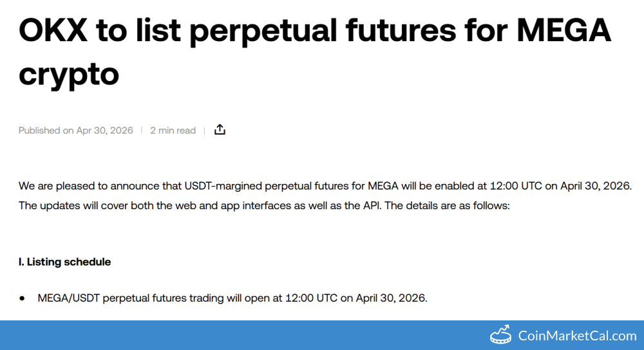Viewport: 644px width, 350px height.
Task: Click the "2 min read" label
Action: (173, 131)
